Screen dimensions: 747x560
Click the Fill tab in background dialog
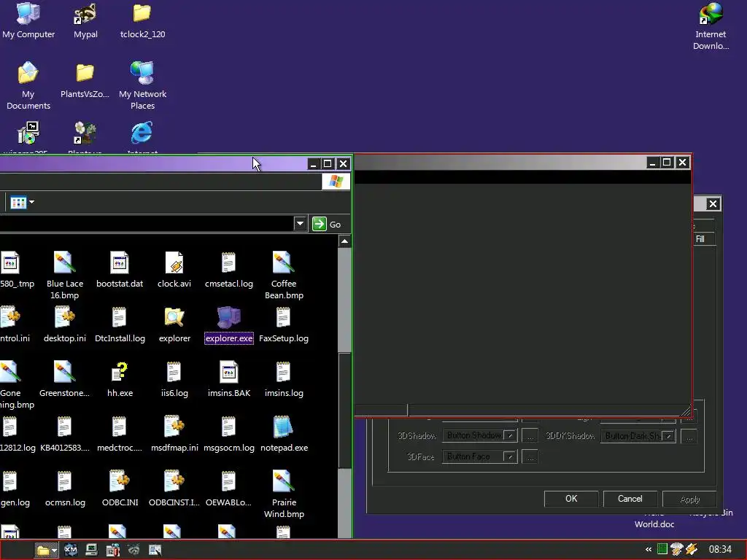[703, 238]
